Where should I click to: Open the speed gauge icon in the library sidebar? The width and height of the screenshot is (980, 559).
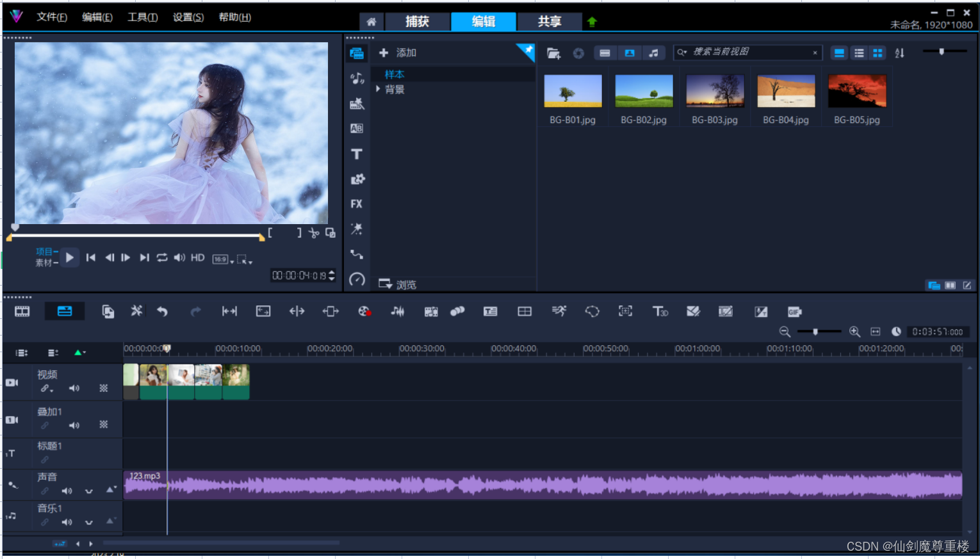point(357,280)
